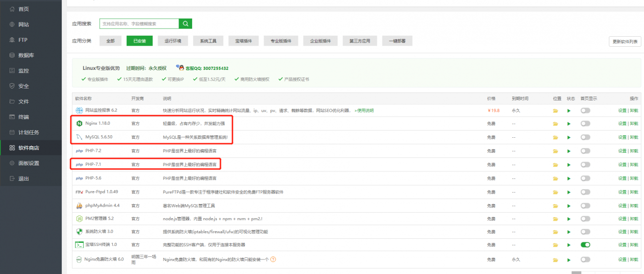The height and width of the screenshot is (274, 644).
Task: Open 面板设置 in the sidebar
Action: 31,163
